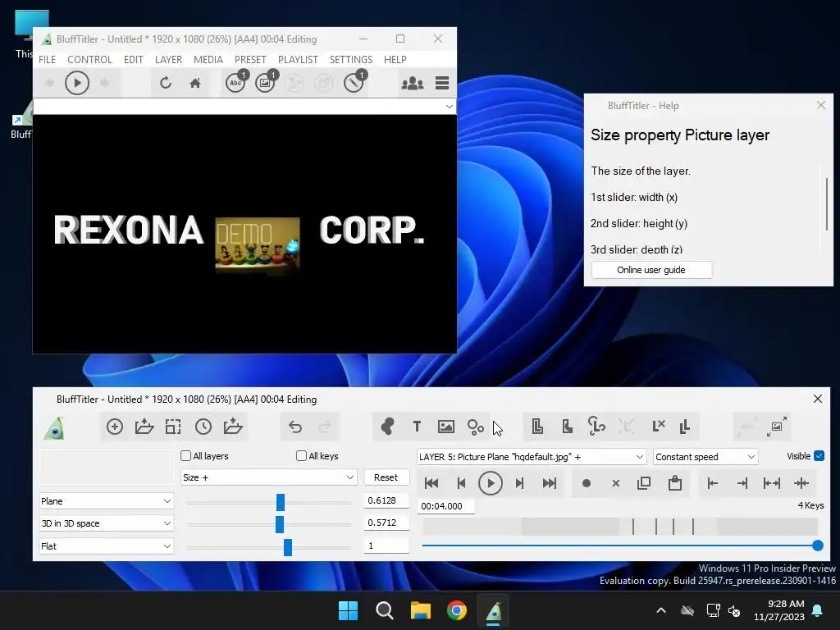The width and height of the screenshot is (840, 630).
Task: Open the Constant speed dropdown
Action: point(705,457)
